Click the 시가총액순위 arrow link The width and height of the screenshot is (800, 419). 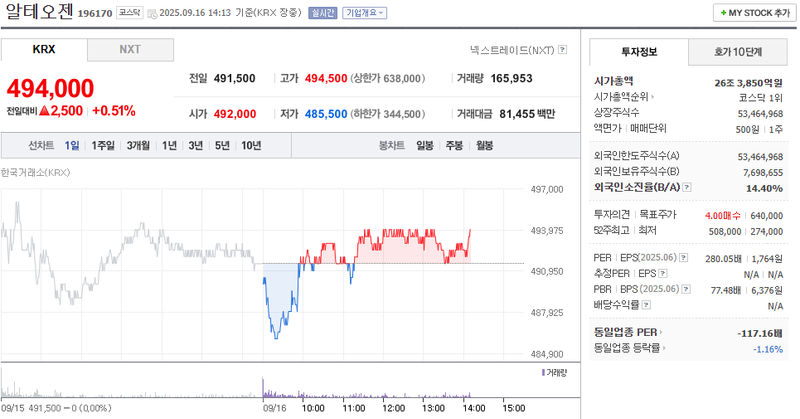pos(624,97)
